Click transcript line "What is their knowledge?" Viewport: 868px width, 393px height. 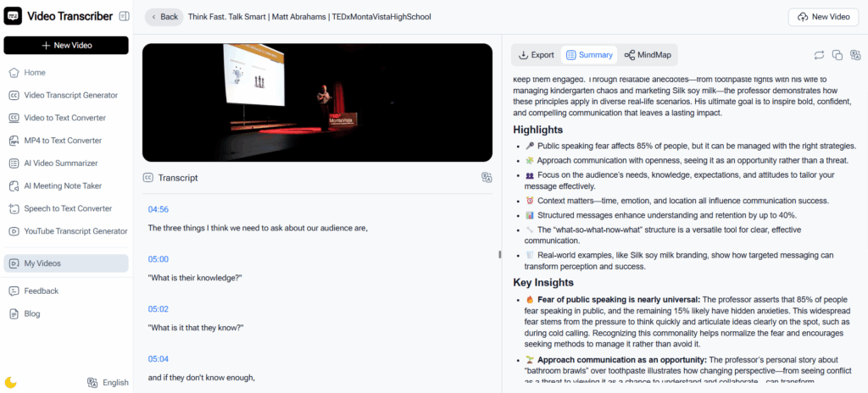[x=195, y=278]
